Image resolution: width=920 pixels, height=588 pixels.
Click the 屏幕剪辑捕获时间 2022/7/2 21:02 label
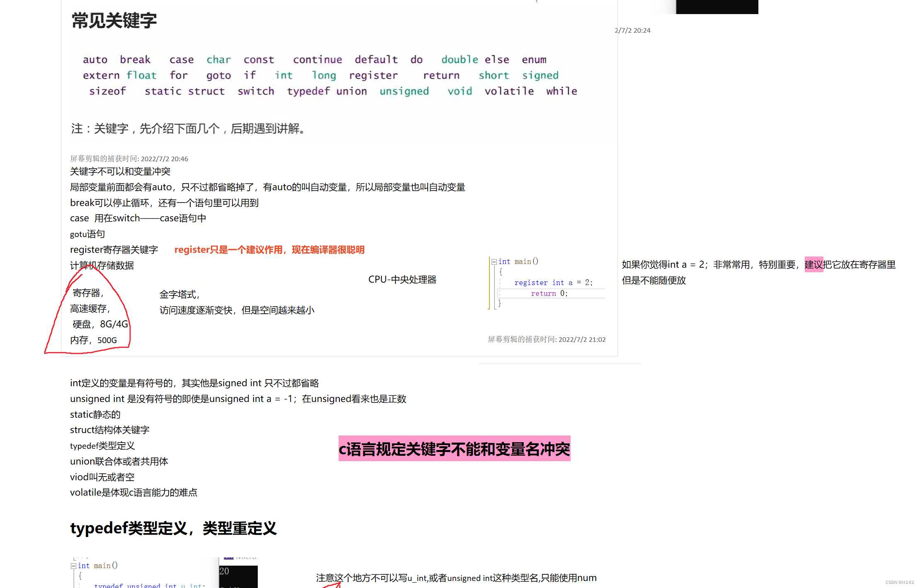click(546, 339)
